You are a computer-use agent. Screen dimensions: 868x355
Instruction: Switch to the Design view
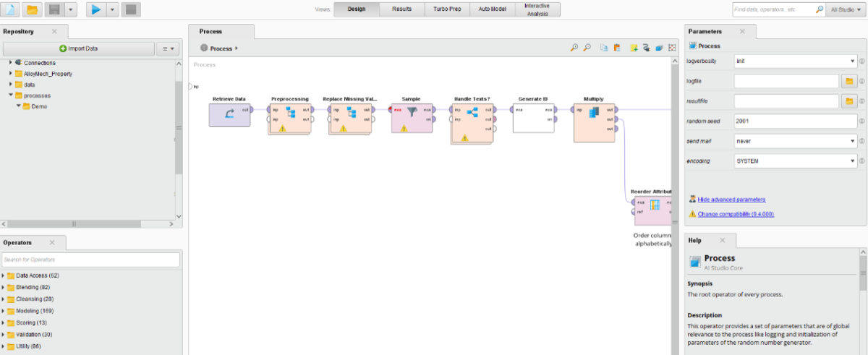[x=357, y=9]
